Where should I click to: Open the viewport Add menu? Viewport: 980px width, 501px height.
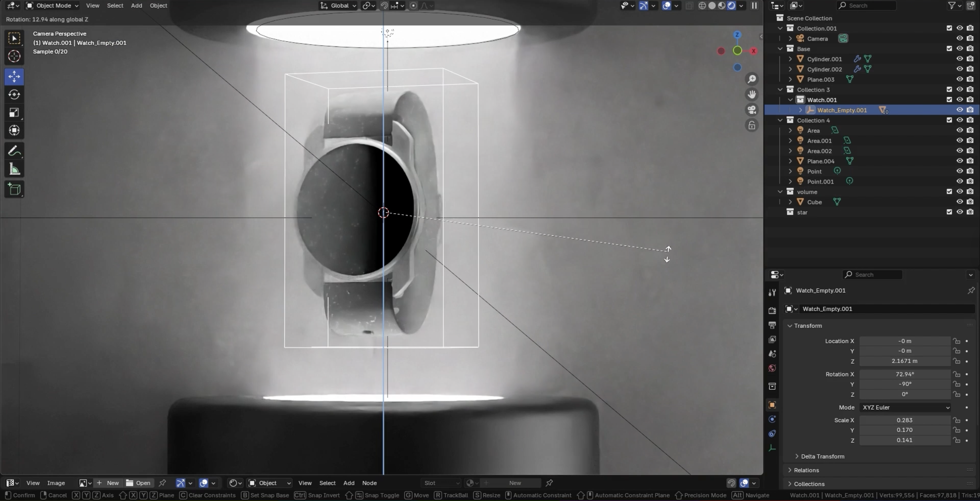pyautogui.click(x=136, y=5)
